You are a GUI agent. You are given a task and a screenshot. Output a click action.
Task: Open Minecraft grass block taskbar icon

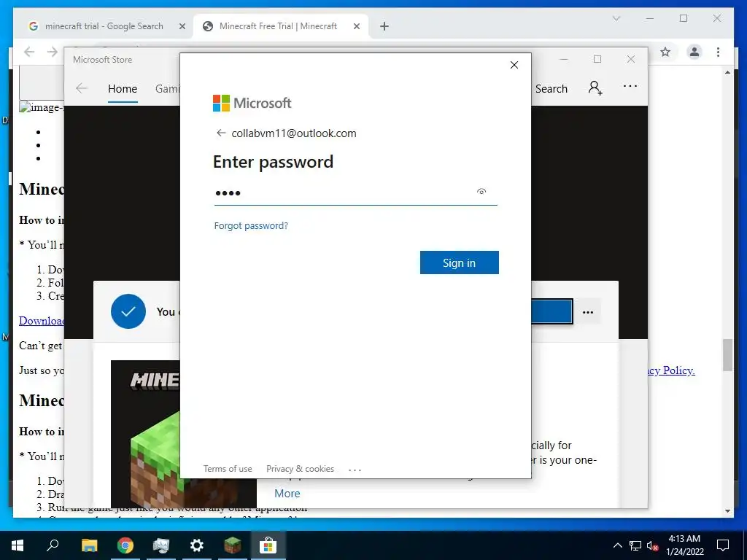(233, 545)
